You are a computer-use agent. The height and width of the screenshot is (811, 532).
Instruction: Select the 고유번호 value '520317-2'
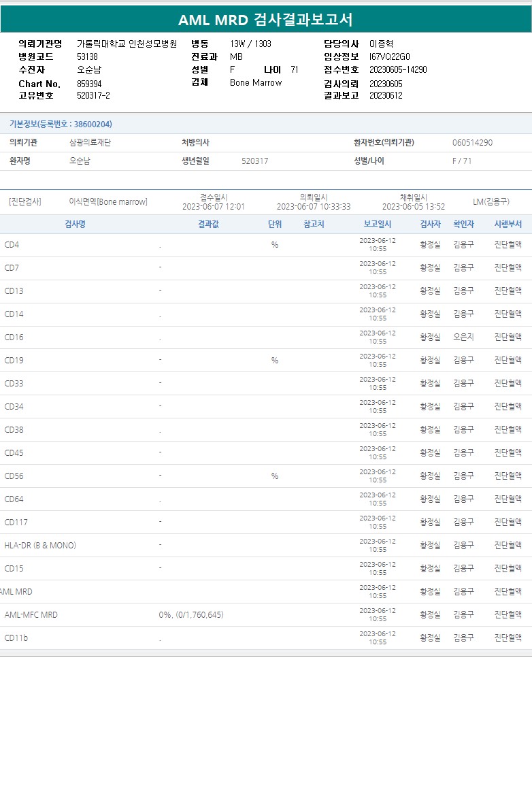pos(93,96)
